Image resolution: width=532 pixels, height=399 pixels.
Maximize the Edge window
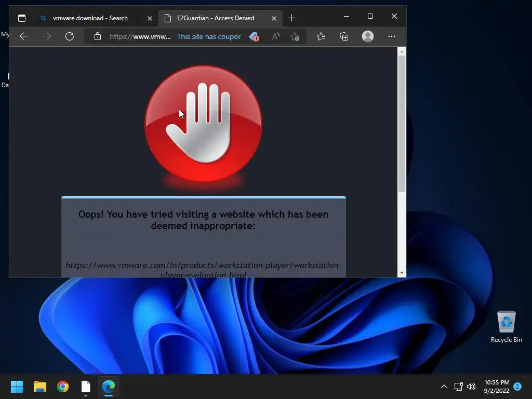tap(370, 16)
